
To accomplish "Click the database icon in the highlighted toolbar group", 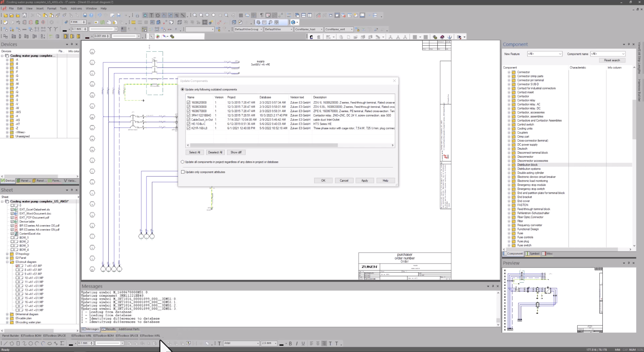I will (x=258, y=22).
